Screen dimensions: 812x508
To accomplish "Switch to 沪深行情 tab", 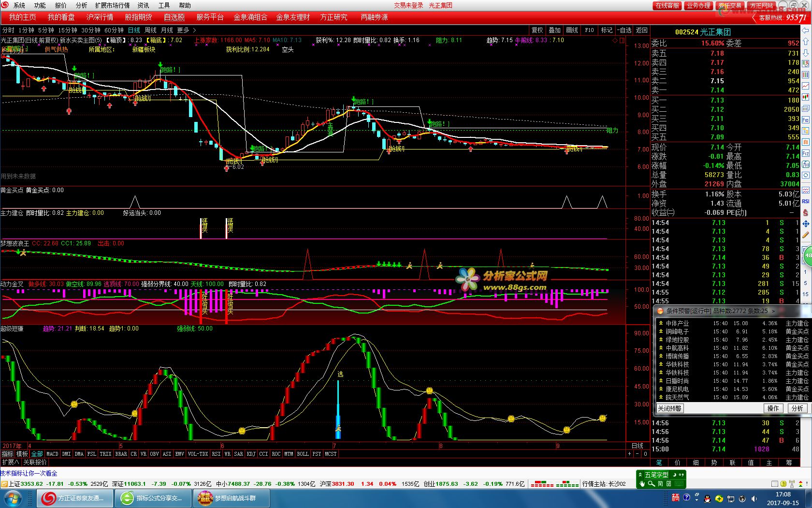I will pos(100,17).
